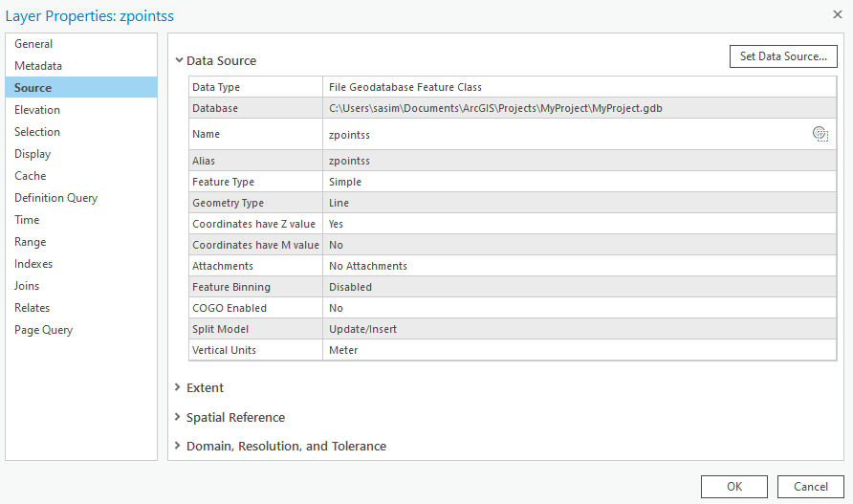Select the Page Query tab

(43, 330)
